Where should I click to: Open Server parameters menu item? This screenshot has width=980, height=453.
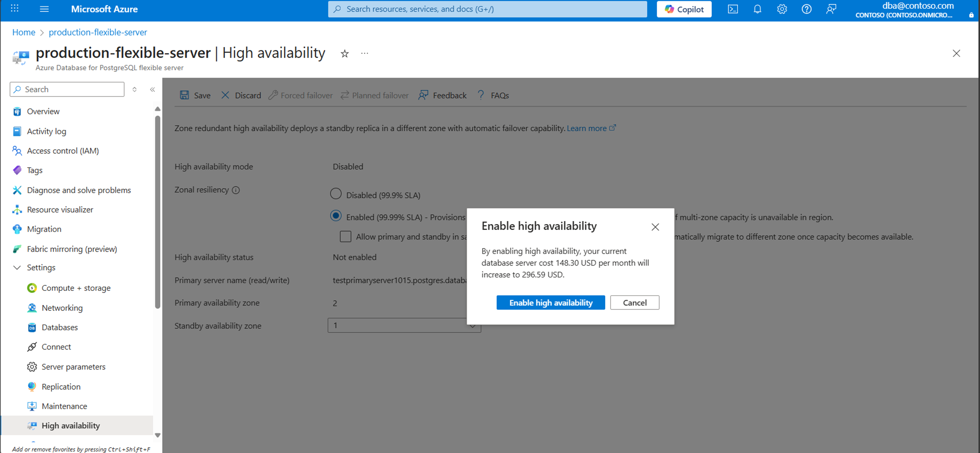point(73,367)
